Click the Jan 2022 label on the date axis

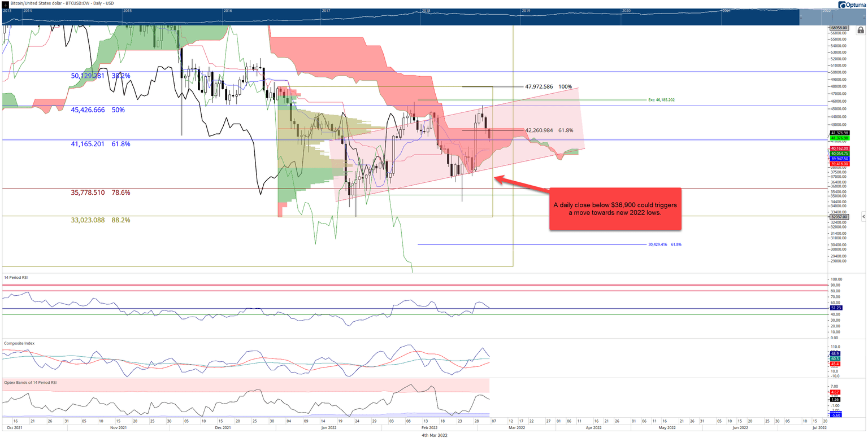[329, 428]
